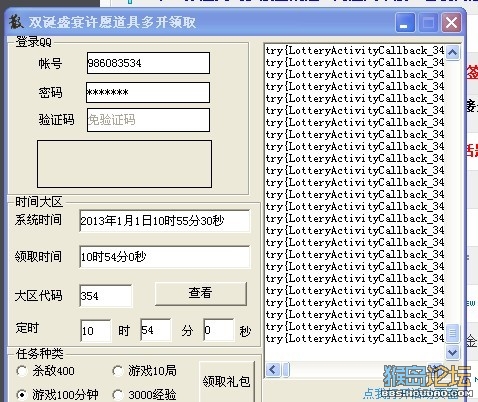Select the 3000经验 radio button

click(x=118, y=395)
